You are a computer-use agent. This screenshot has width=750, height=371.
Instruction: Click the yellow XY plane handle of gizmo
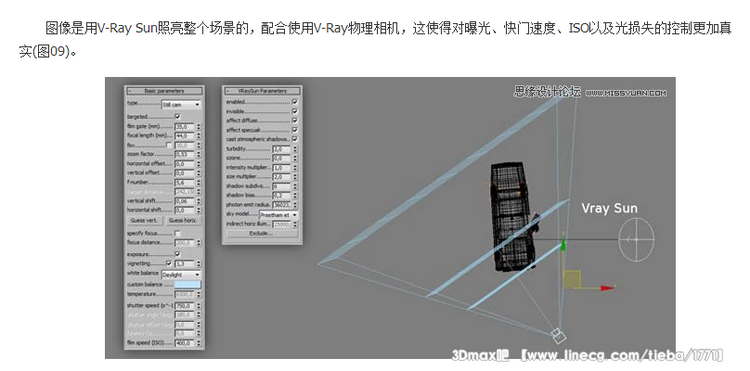tap(573, 279)
